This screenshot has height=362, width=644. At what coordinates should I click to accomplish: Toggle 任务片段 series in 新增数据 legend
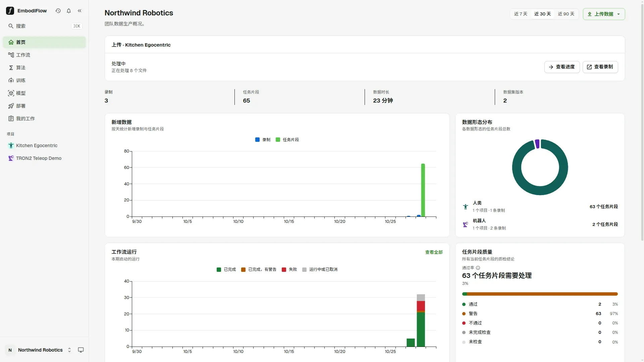[x=287, y=140]
